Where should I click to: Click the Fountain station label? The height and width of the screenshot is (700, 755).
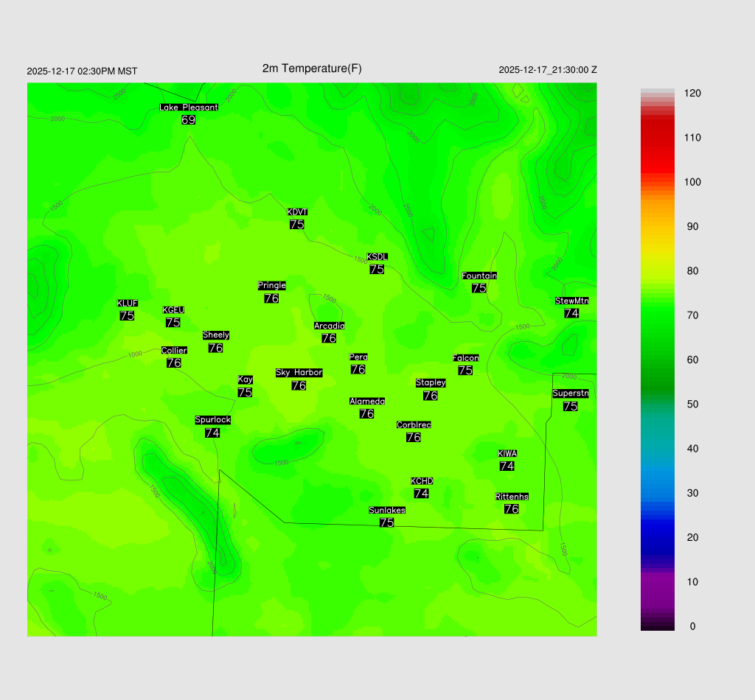pyautogui.click(x=479, y=276)
